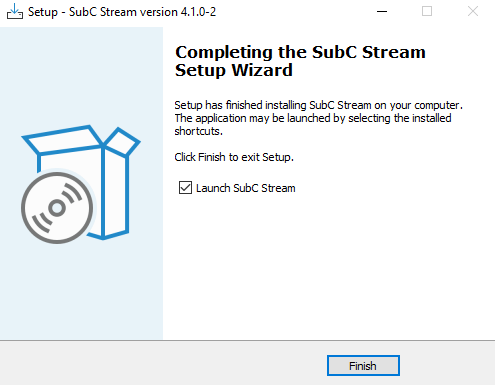Uncheck the Launch SubC Stream checkbox
Viewport: 495px width, 385px height.
[185, 188]
